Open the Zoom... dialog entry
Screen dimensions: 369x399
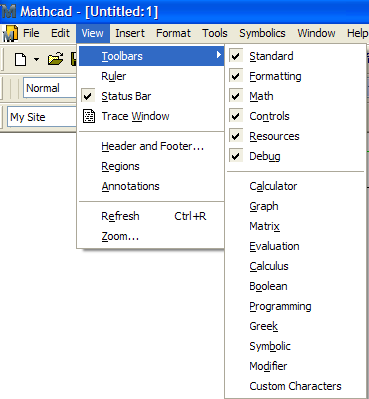pyautogui.click(x=151, y=236)
